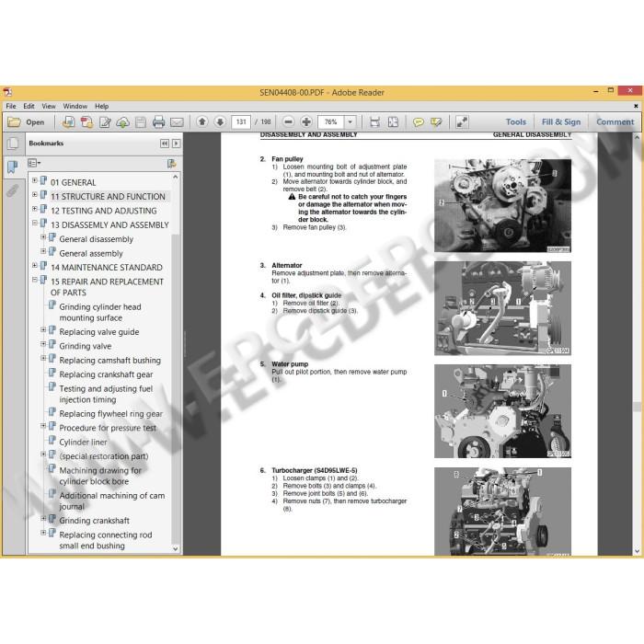Select Replacing connecting rod small end bushing
The height and width of the screenshot is (644, 644).
pyautogui.click(x=106, y=540)
